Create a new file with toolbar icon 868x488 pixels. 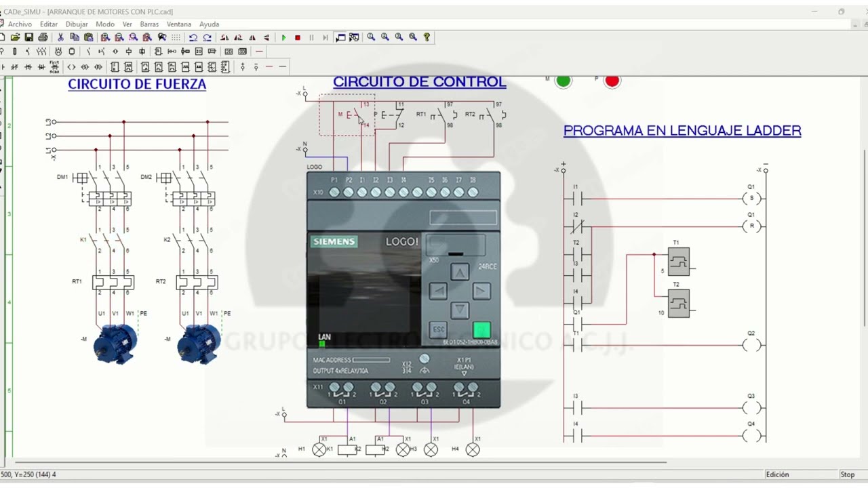click(2, 37)
